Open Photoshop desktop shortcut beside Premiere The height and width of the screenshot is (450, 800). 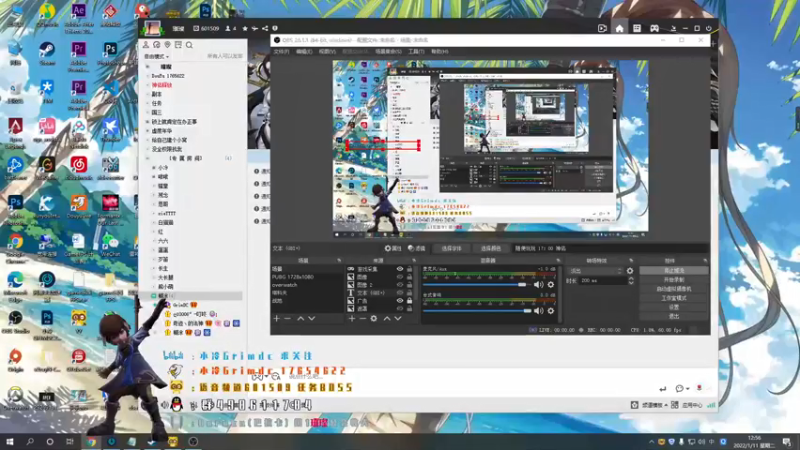[x=110, y=54]
